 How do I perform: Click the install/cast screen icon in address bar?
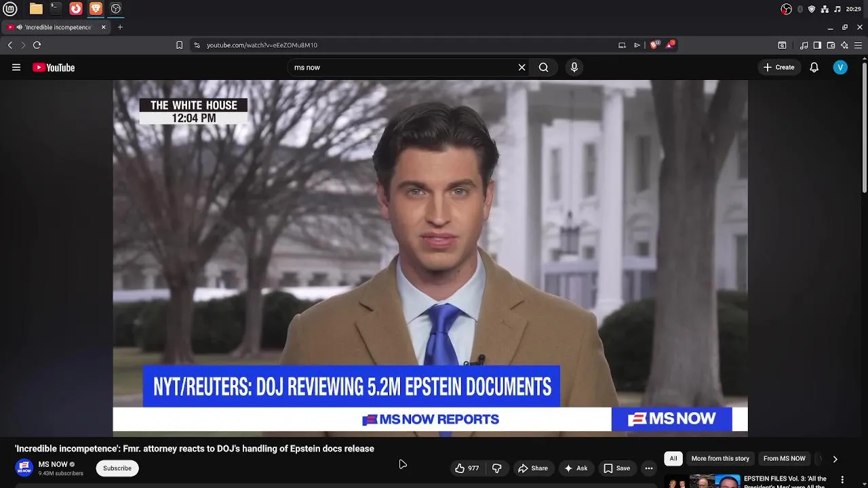coord(622,45)
